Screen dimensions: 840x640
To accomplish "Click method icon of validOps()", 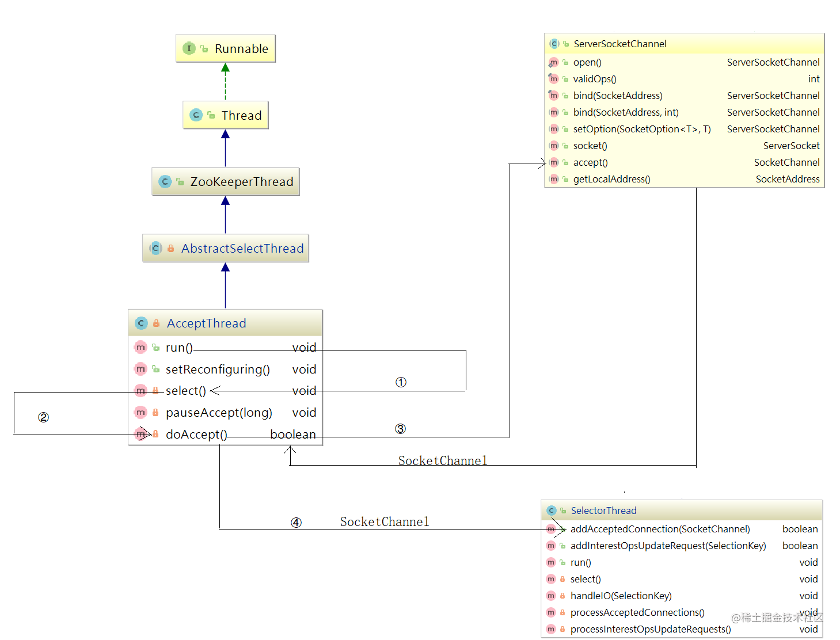I will point(553,79).
